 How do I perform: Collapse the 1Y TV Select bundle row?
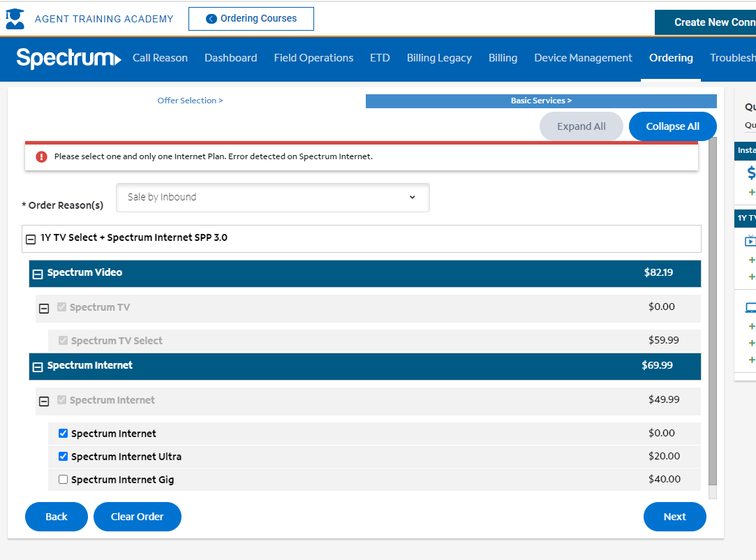tap(31, 238)
